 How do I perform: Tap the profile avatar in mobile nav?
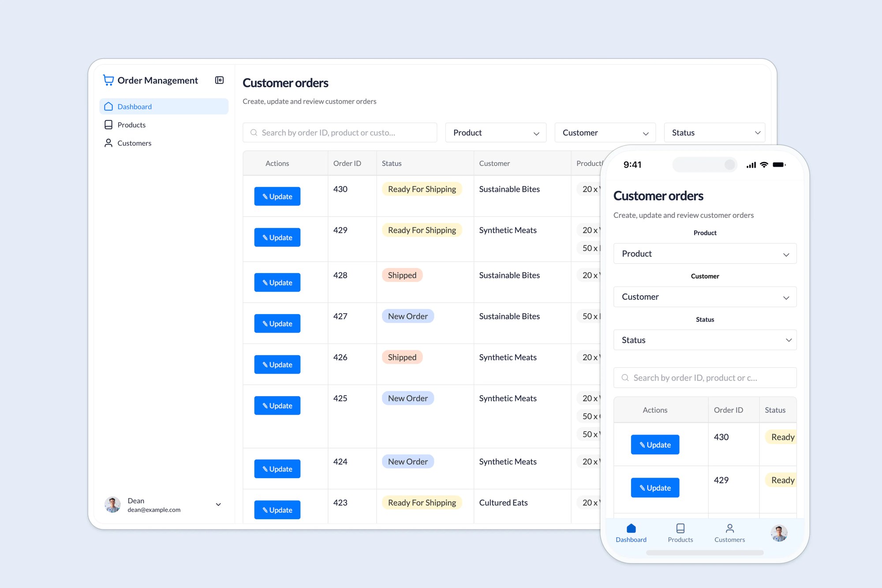[779, 533]
